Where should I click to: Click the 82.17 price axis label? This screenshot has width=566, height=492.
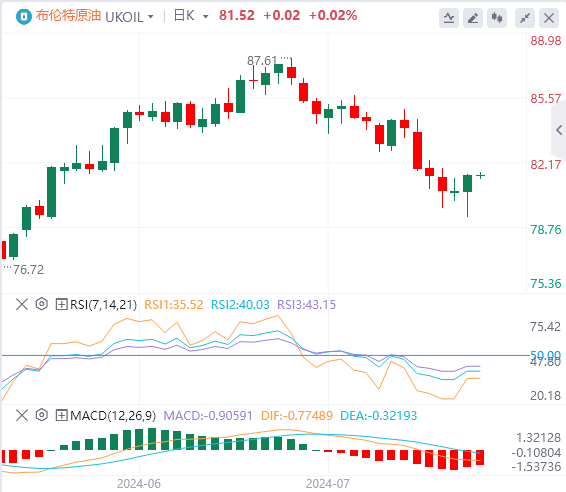pos(546,165)
